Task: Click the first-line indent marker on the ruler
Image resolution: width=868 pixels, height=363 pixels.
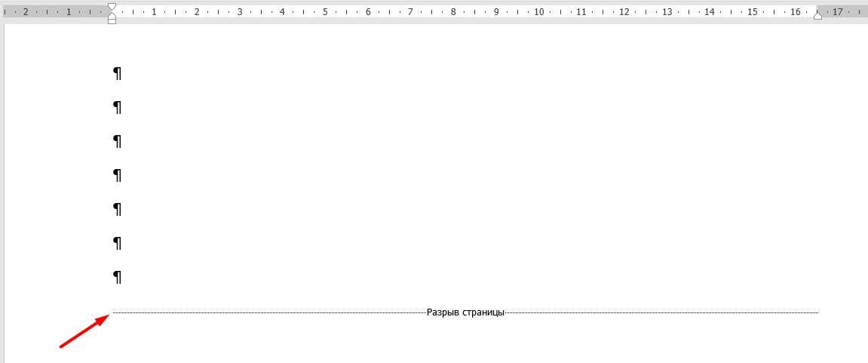Action: point(112,7)
